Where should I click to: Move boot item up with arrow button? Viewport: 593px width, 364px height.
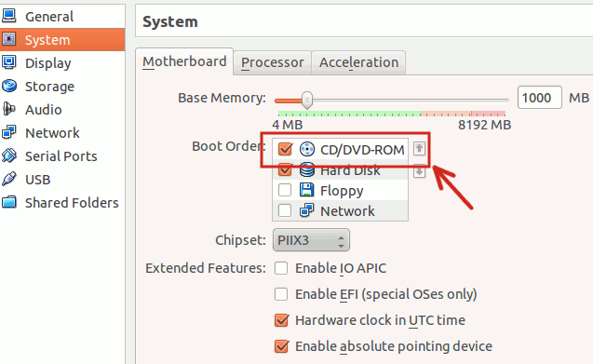(419, 148)
